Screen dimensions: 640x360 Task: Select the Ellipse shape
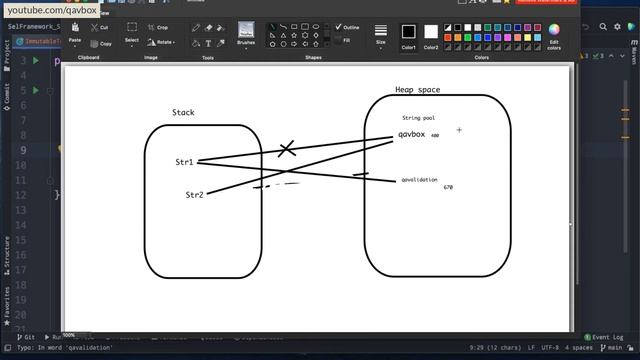316,27
